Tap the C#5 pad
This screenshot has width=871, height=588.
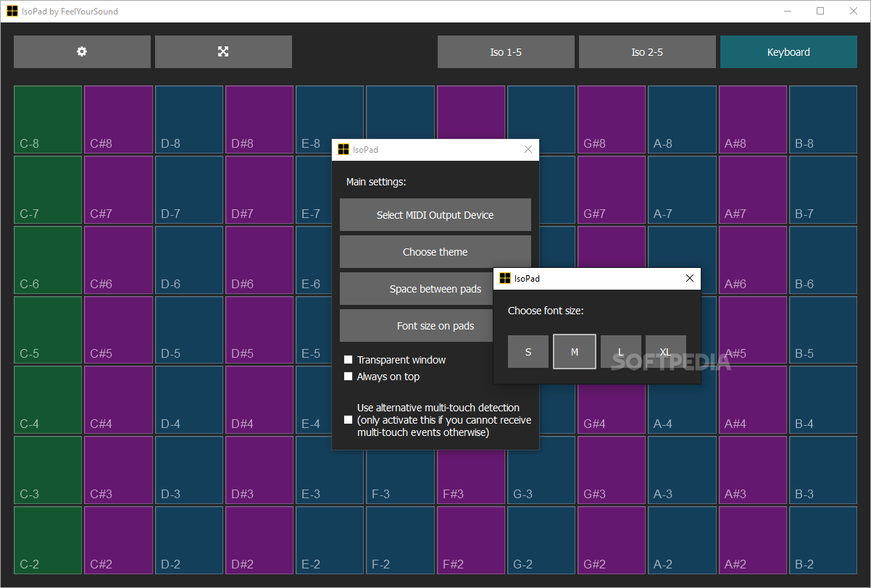(x=118, y=330)
